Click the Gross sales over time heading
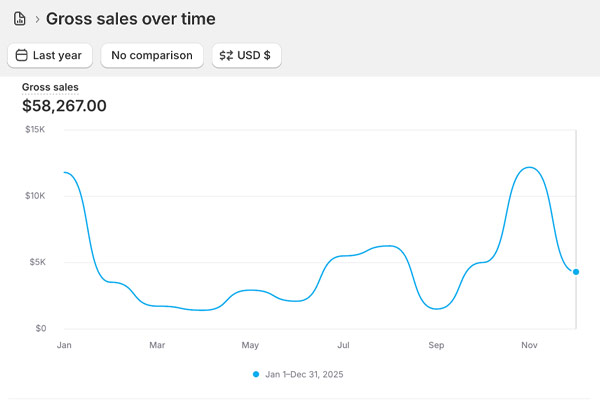Viewport: 600px width, 400px height. point(130,19)
